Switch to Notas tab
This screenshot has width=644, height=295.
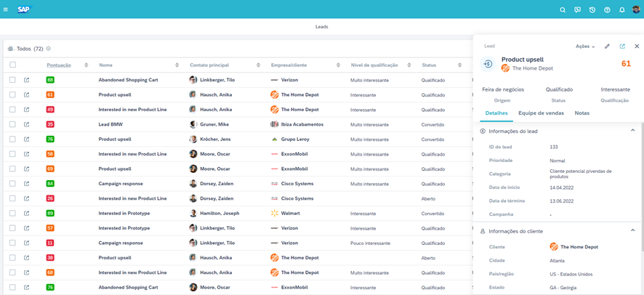pos(582,113)
